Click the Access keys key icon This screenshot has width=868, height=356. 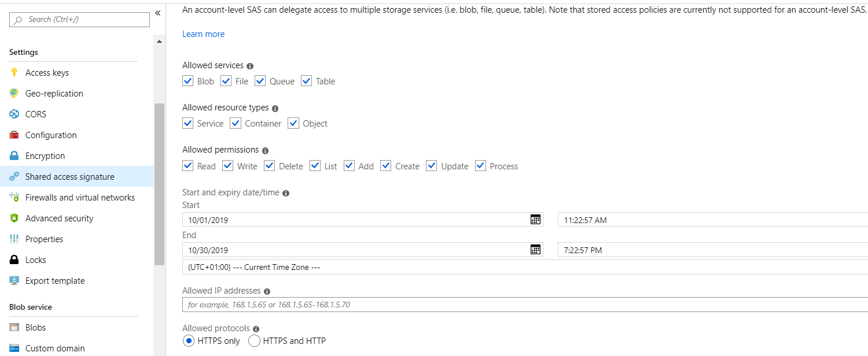[14, 73]
